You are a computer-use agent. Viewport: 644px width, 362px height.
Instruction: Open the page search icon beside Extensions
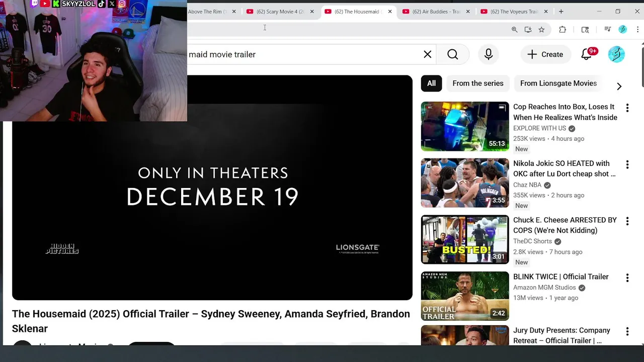585,30
